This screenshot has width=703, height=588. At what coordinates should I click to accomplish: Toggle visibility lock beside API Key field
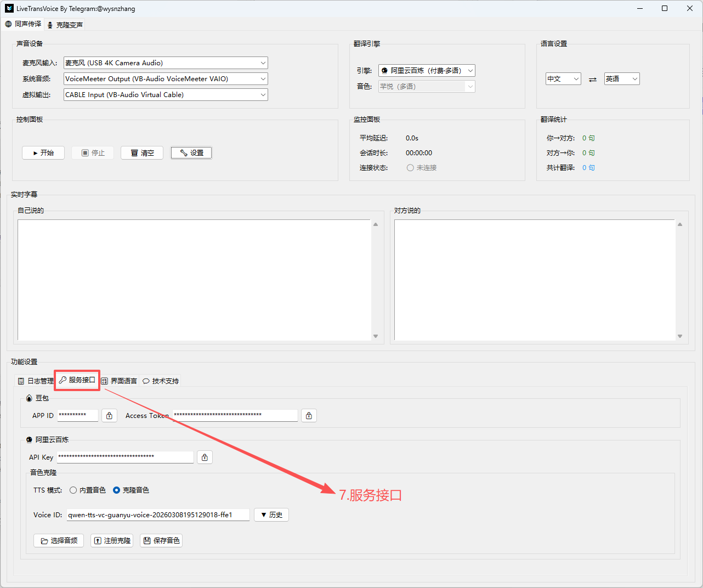[x=205, y=457]
